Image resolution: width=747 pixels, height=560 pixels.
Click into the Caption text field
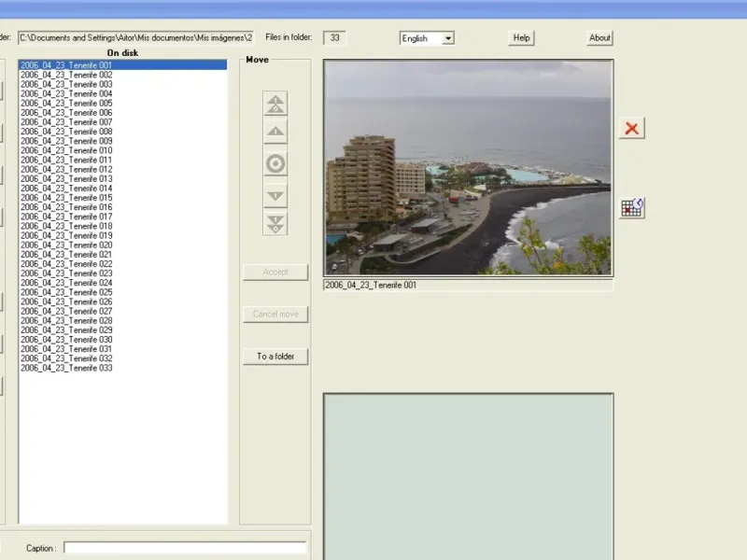[x=184, y=548]
